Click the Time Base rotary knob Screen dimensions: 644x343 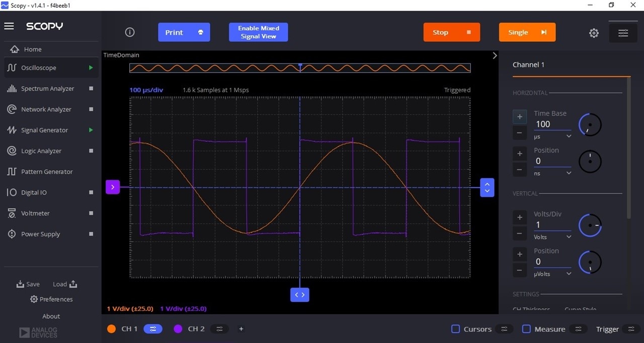coord(590,124)
